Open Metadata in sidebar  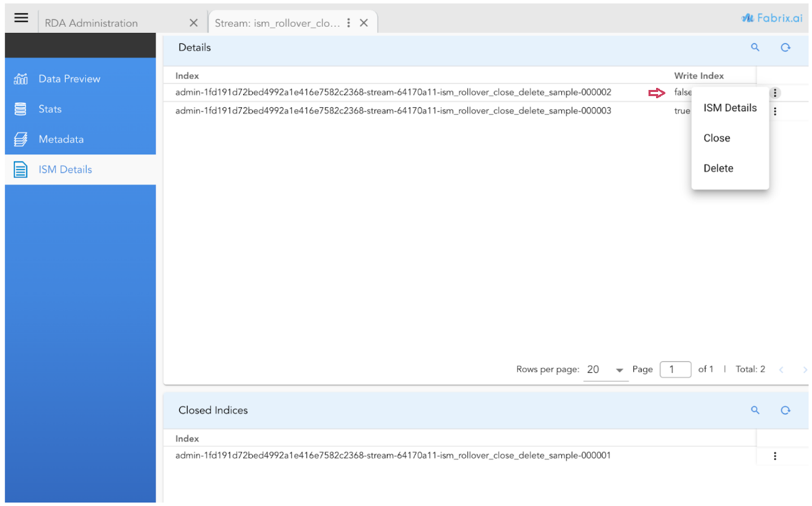tap(60, 139)
